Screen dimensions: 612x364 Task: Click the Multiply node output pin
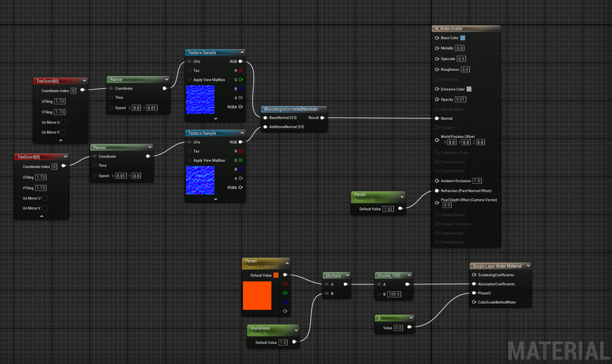coord(345,284)
